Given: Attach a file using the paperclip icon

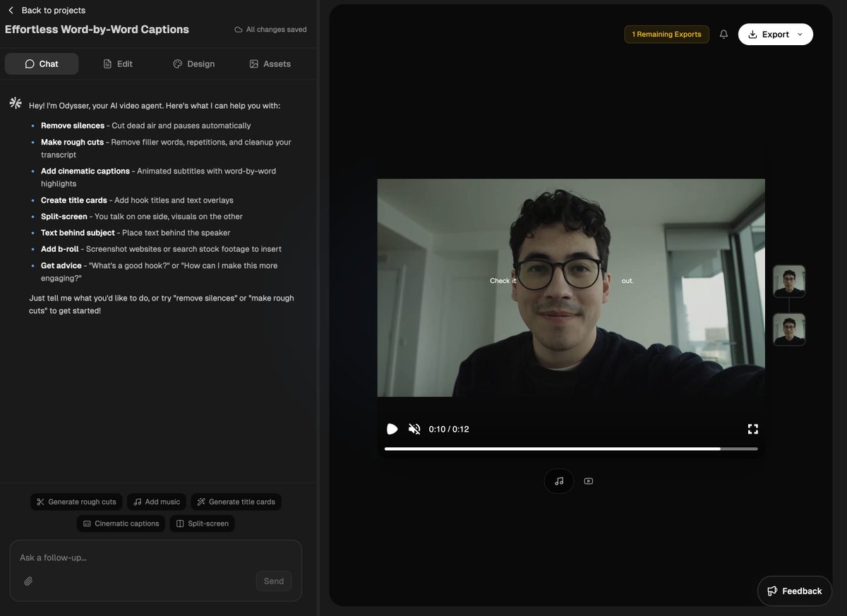Looking at the screenshot, I should click(x=28, y=581).
